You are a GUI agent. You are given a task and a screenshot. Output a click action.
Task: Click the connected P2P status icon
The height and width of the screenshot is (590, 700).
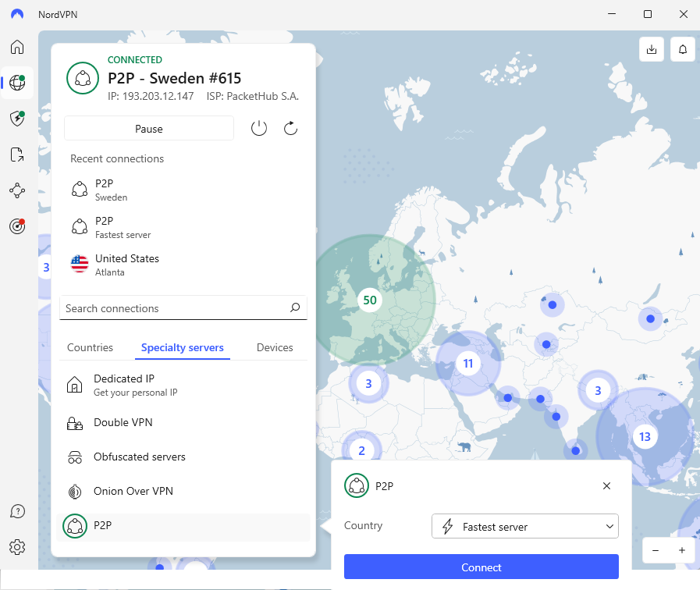pyautogui.click(x=83, y=78)
